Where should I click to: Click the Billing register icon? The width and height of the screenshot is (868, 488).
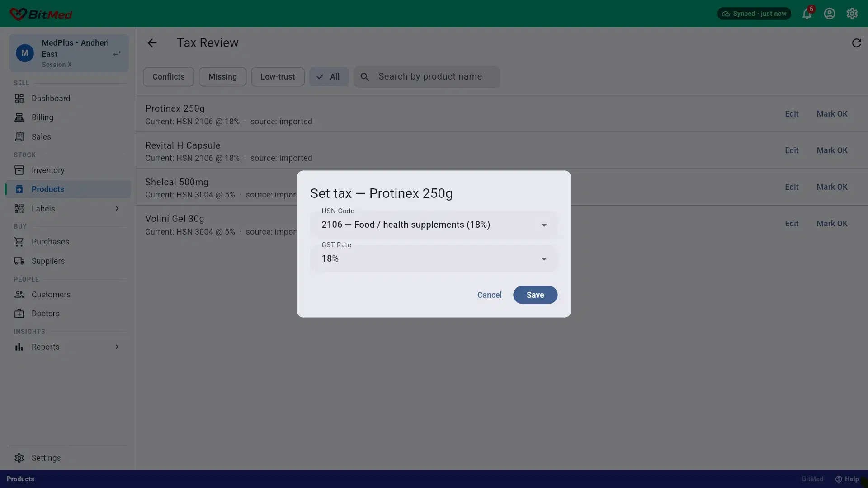click(x=19, y=117)
